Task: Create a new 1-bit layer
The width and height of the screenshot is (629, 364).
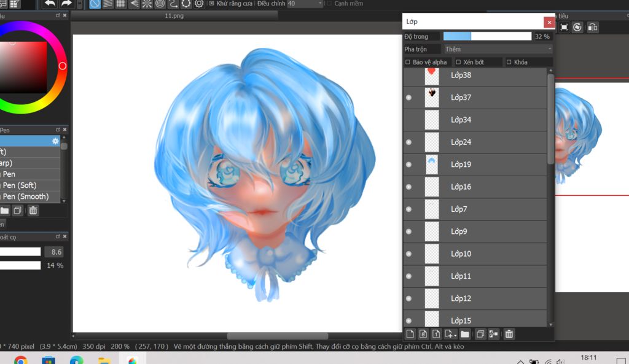Action: pos(437,334)
